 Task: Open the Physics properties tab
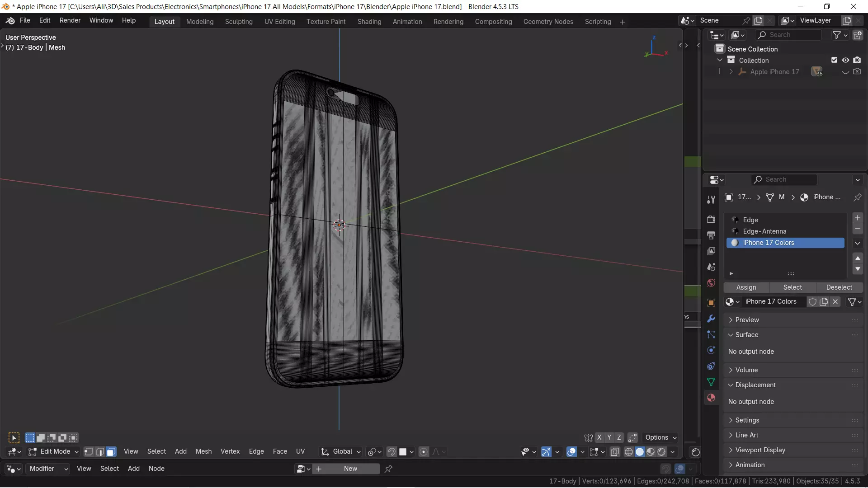pos(711,350)
